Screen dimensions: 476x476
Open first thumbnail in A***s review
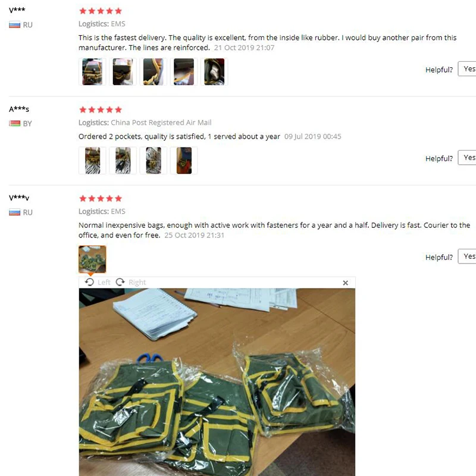click(92, 160)
